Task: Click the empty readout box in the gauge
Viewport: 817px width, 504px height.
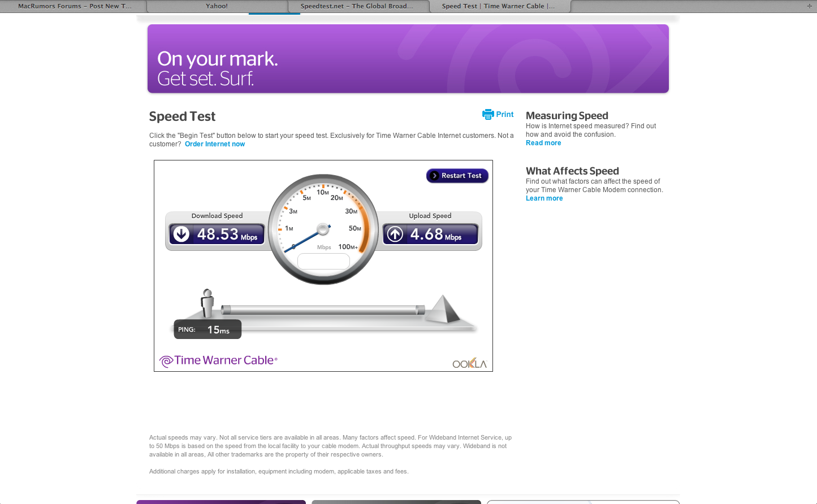Action: click(323, 261)
